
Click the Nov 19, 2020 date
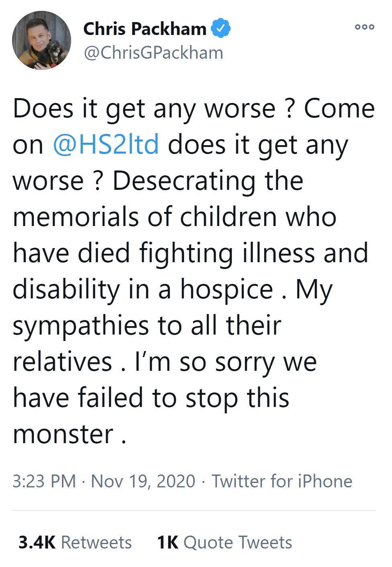click(x=143, y=481)
